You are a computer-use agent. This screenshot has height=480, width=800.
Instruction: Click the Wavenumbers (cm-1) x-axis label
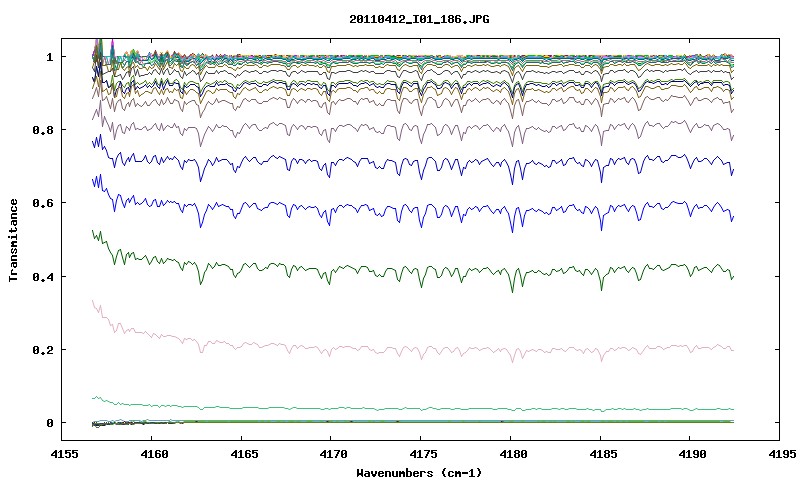click(x=419, y=473)
